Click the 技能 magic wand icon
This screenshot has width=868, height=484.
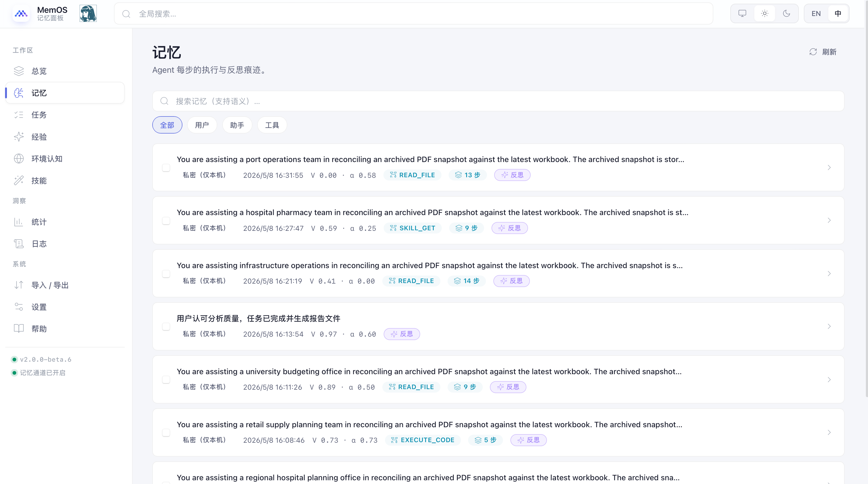[19, 180]
